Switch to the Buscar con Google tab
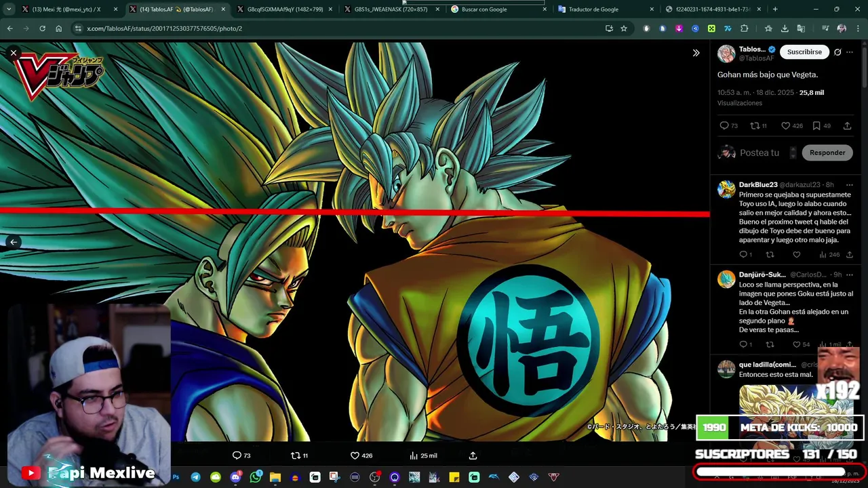Viewport: 868px width, 488px height. 498,9
